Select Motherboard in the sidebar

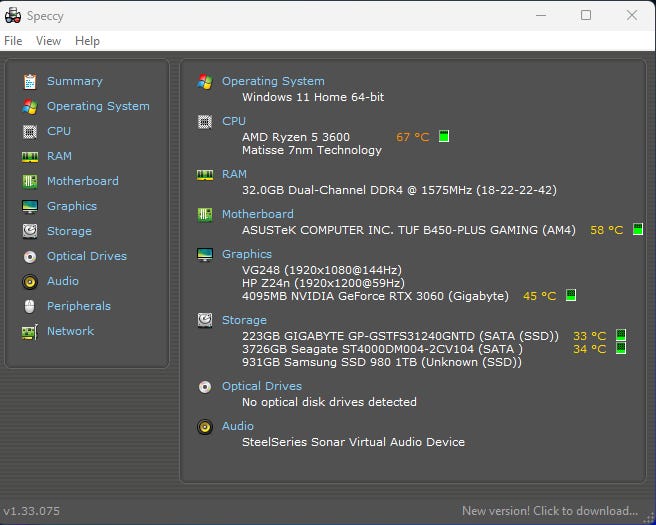click(x=82, y=181)
